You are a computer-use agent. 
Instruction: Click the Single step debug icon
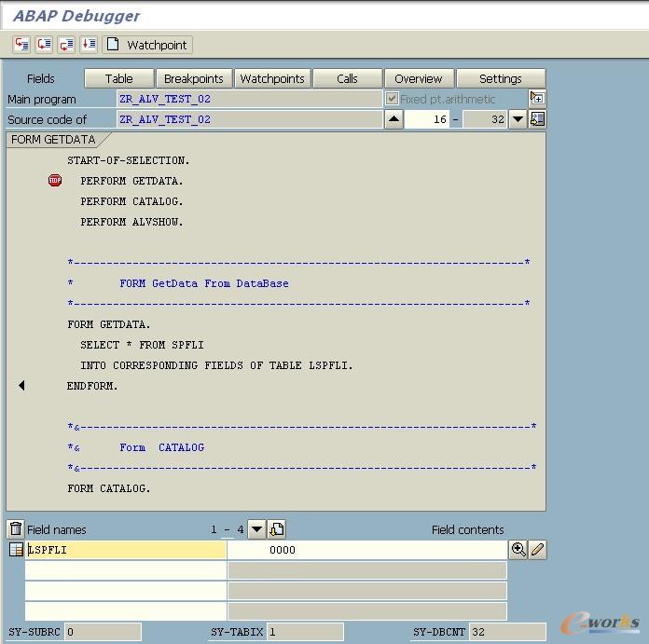pos(21,45)
